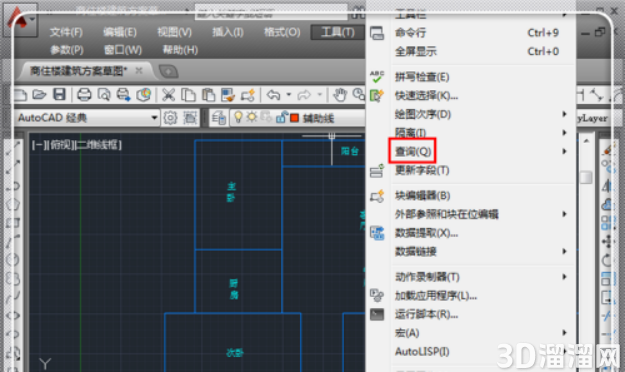Open the 参数(P) menu

tap(67, 50)
